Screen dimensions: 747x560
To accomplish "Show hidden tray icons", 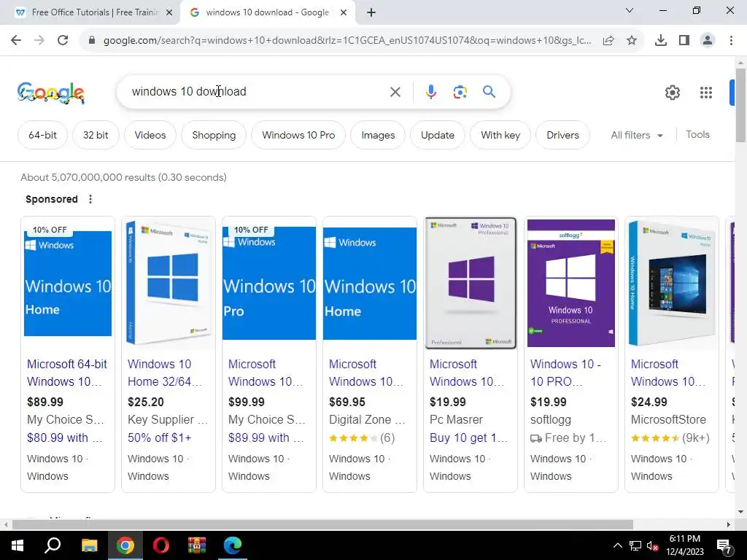I will [x=617, y=545].
